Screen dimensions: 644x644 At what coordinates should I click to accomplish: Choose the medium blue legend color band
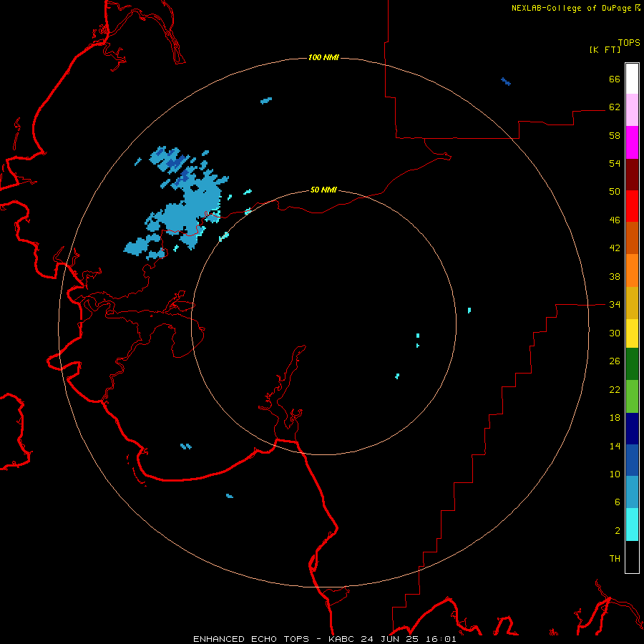coord(632,460)
